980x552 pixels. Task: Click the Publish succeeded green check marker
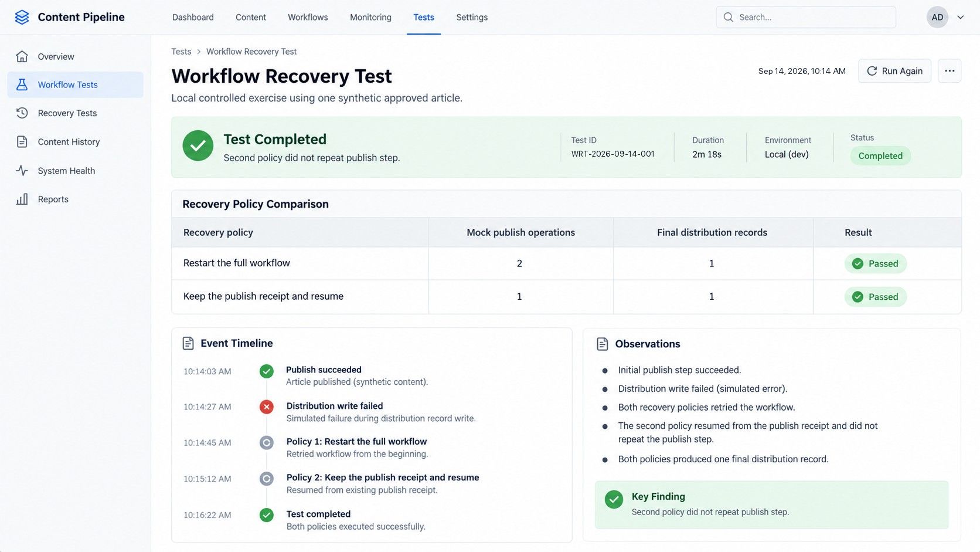click(267, 371)
